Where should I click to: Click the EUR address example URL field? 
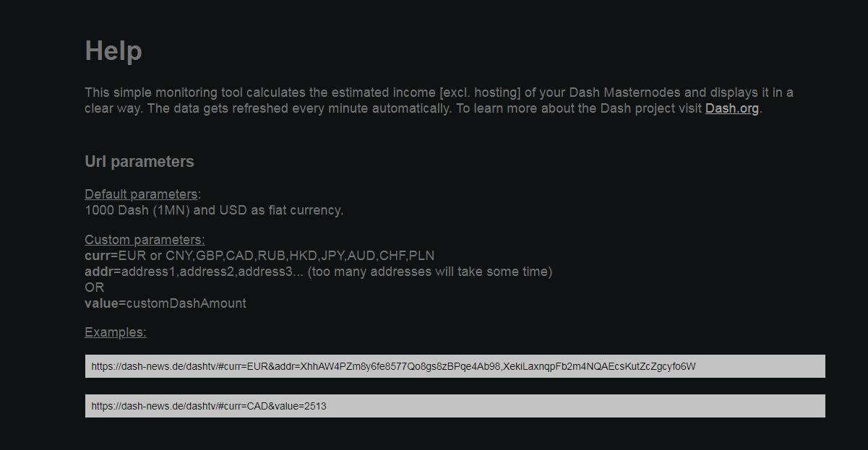coord(455,366)
